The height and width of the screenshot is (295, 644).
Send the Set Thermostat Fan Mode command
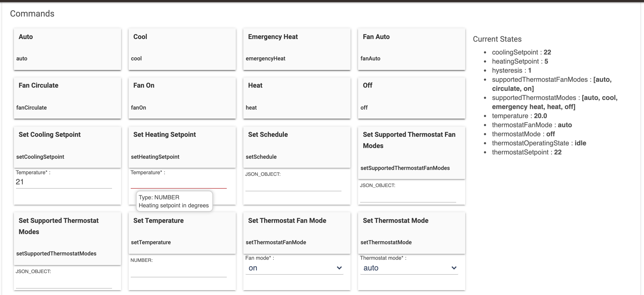coord(297,233)
